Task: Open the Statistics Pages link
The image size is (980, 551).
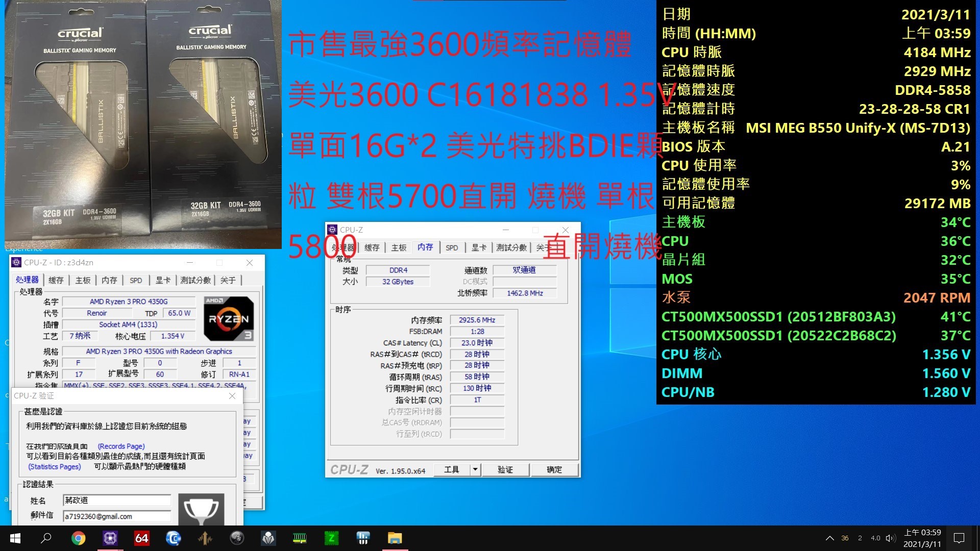Action: click(x=55, y=466)
